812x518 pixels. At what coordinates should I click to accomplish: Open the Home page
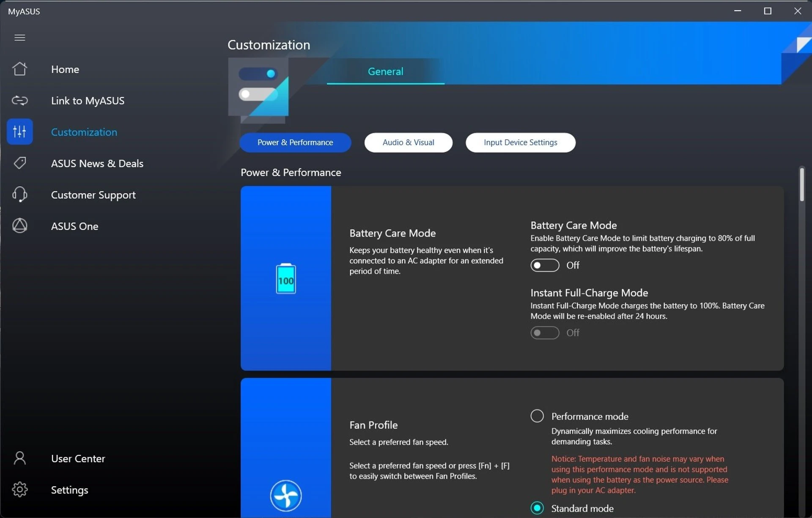point(65,69)
